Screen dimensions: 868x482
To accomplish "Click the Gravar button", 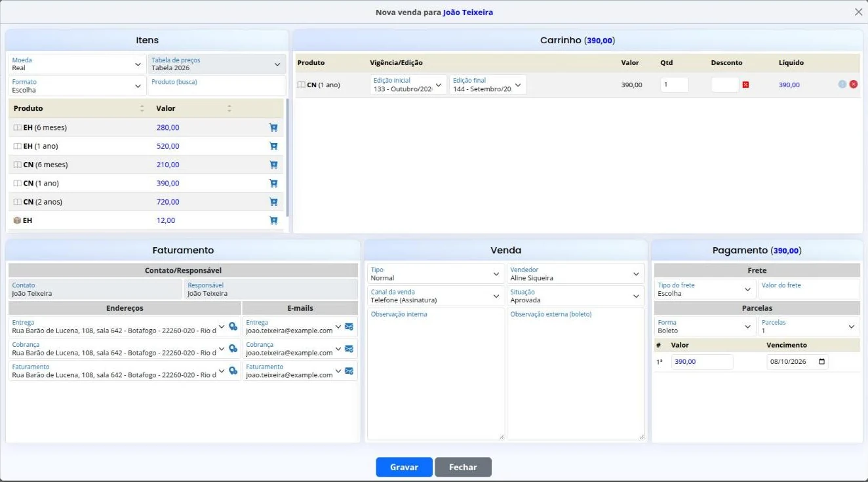I will point(404,467).
